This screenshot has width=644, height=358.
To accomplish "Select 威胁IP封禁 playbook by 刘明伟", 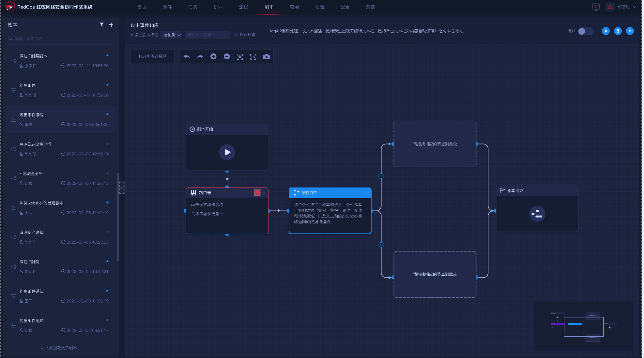I will (x=61, y=267).
